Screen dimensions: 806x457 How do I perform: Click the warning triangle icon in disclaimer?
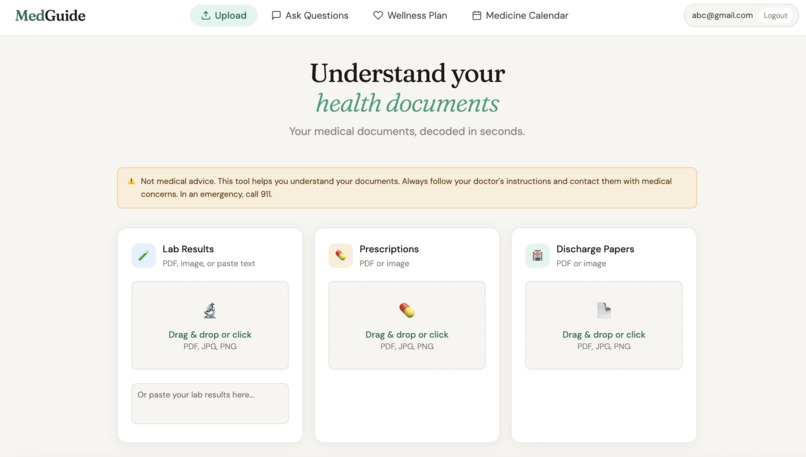(131, 181)
